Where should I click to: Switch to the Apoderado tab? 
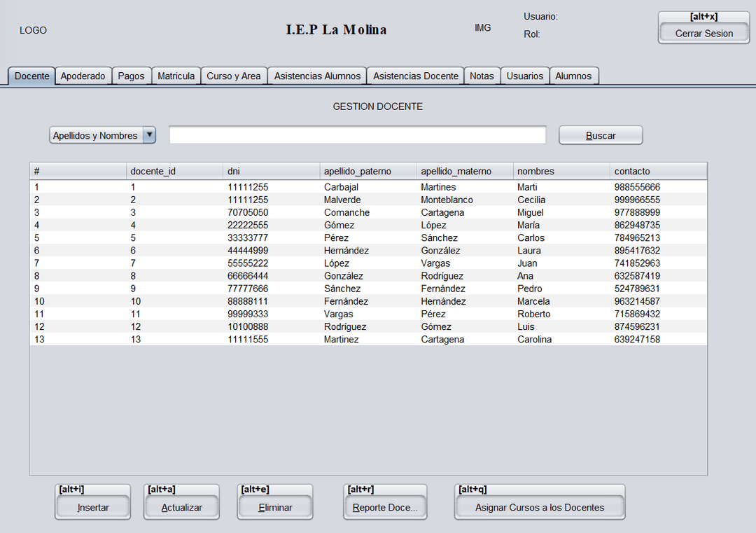(83, 76)
